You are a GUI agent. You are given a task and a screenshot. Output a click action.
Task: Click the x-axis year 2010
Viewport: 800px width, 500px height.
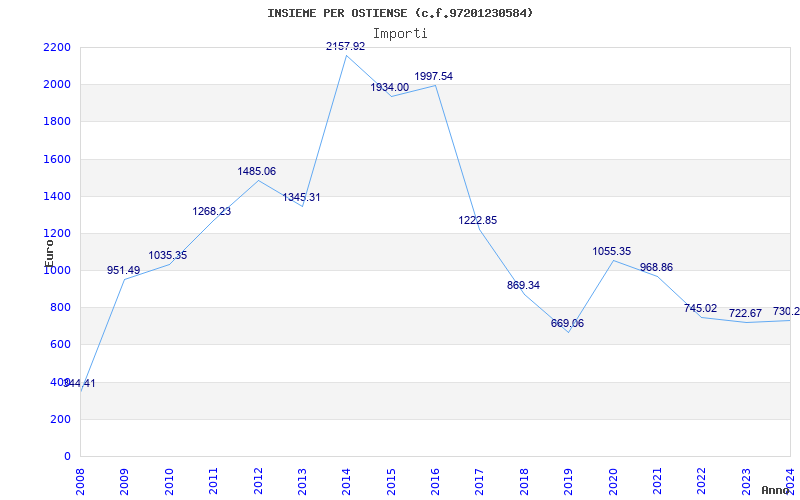pos(169,481)
